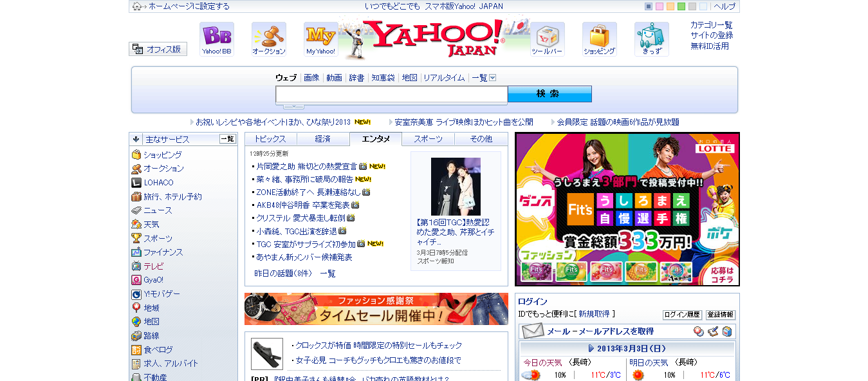Open the TGC news photo thumbnail

[x=456, y=187]
